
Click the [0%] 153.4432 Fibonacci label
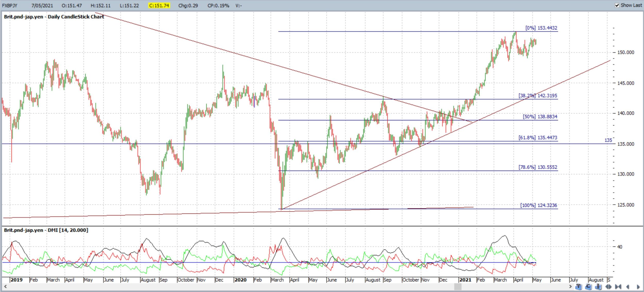(541, 28)
